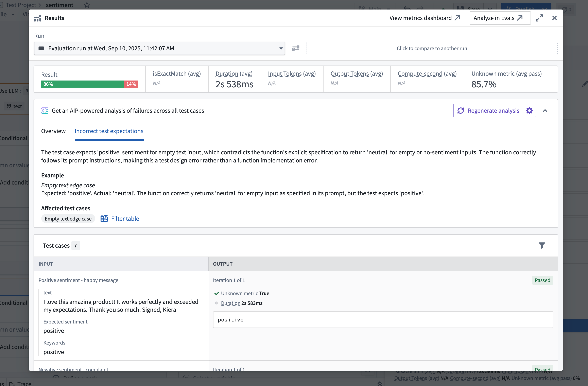Click the AIP sparkle icon beside the analysis header
The height and width of the screenshot is (386, 588).
45,110
